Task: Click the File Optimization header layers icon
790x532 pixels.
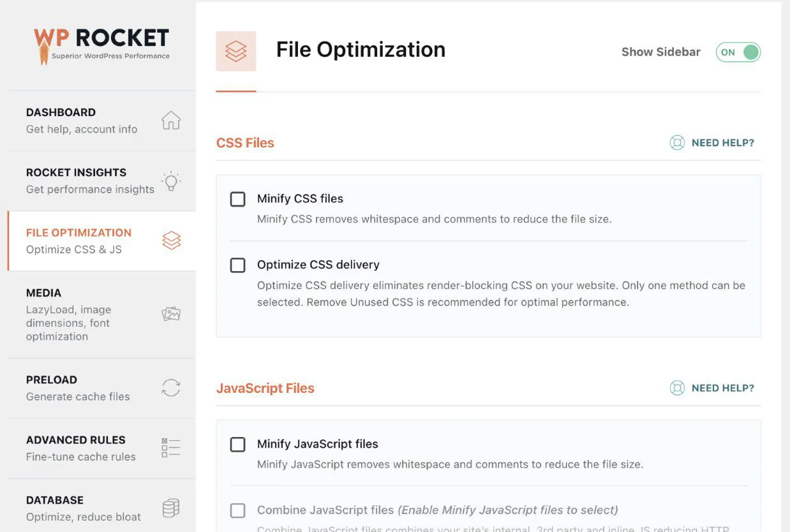Action: pyautogui.click(x=236, y=51)
